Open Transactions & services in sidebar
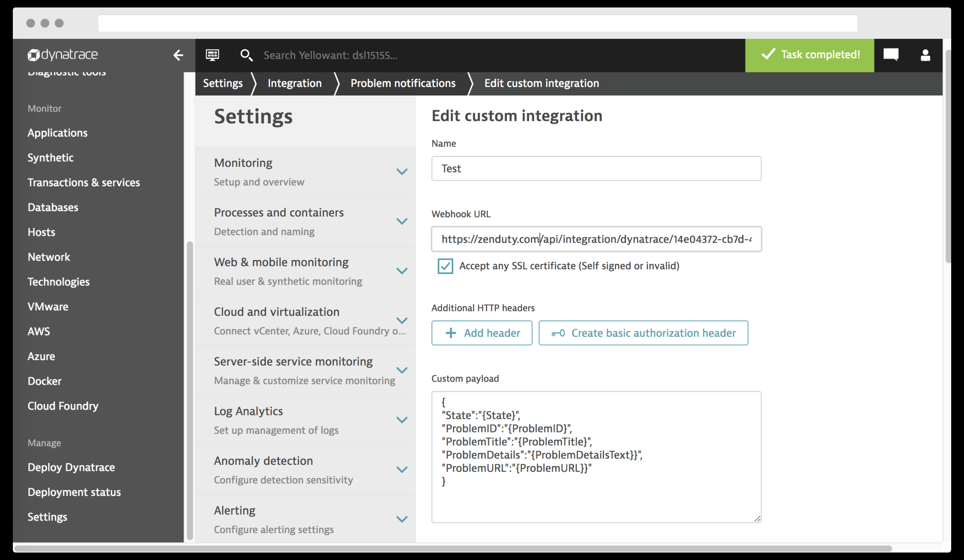This screenshot has height=560, width=964. click(84, 182)
